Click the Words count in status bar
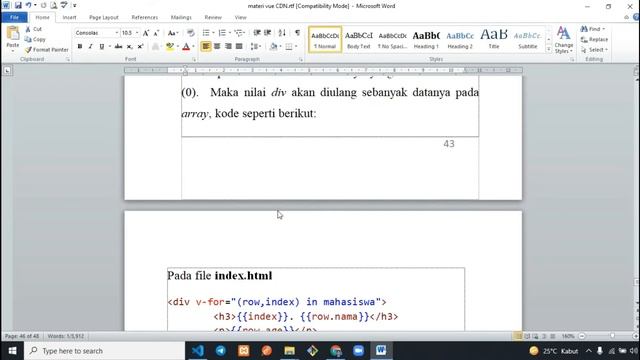 point(66,336)
